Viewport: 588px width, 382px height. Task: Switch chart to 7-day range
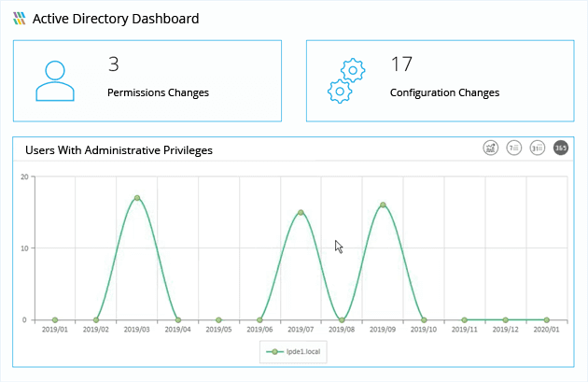[513, 148]
